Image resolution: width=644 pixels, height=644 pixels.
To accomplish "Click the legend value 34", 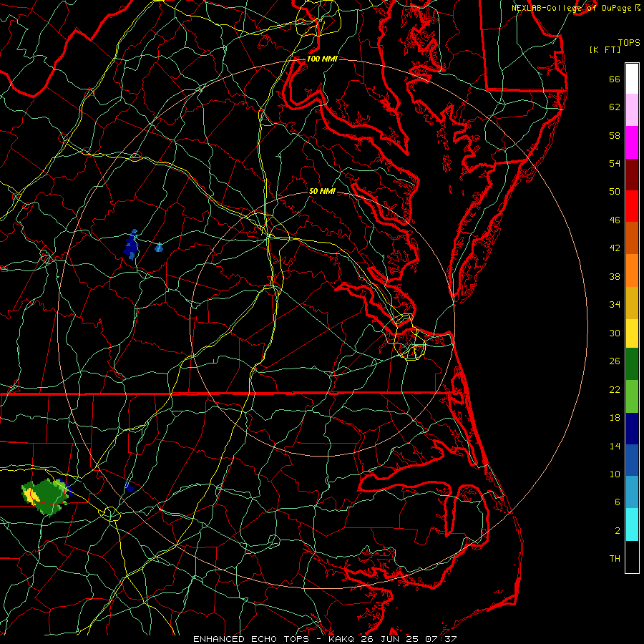I will point(615,304).
